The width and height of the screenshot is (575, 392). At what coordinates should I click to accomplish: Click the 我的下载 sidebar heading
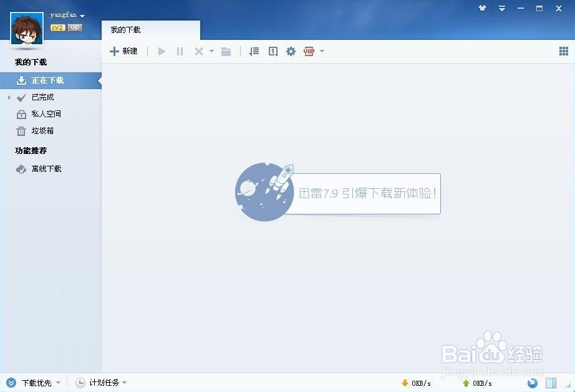click(31, 62)
